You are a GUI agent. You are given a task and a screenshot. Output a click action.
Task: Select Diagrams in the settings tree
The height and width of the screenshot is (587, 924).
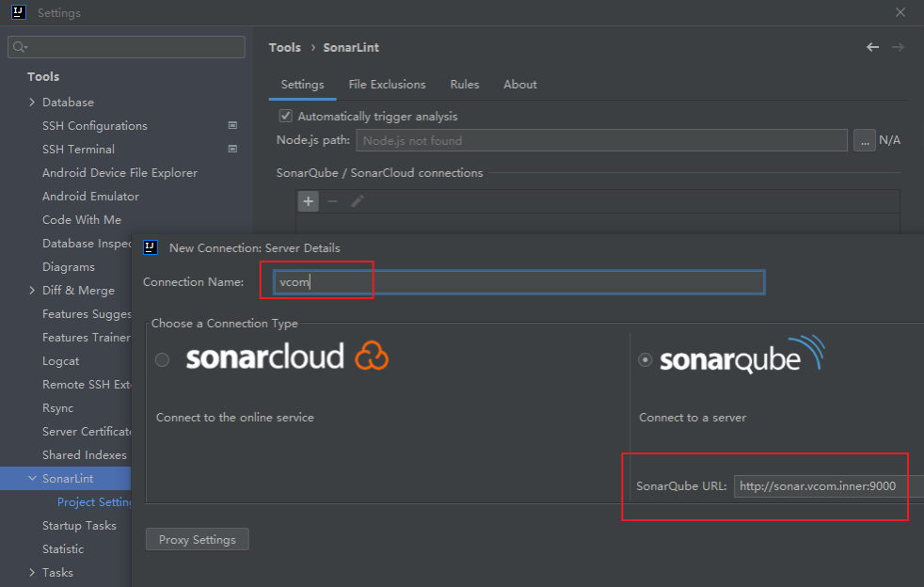[69, 267]
